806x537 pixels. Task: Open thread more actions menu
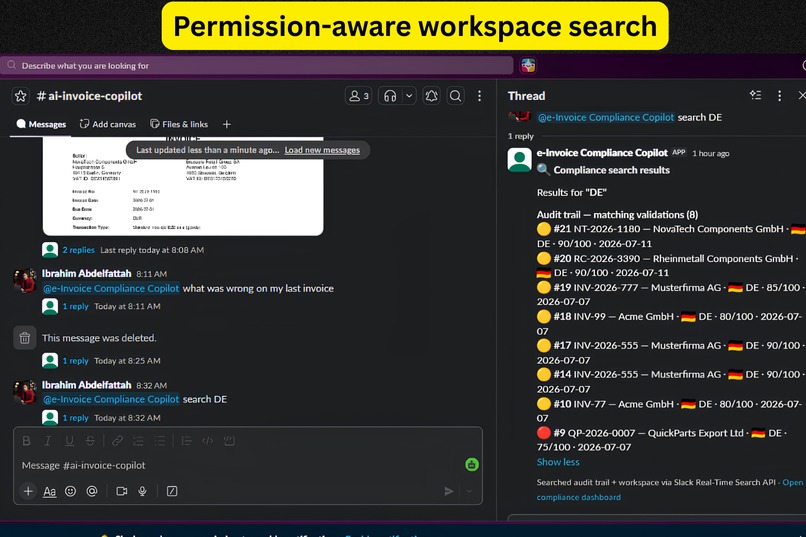[780, 96]
